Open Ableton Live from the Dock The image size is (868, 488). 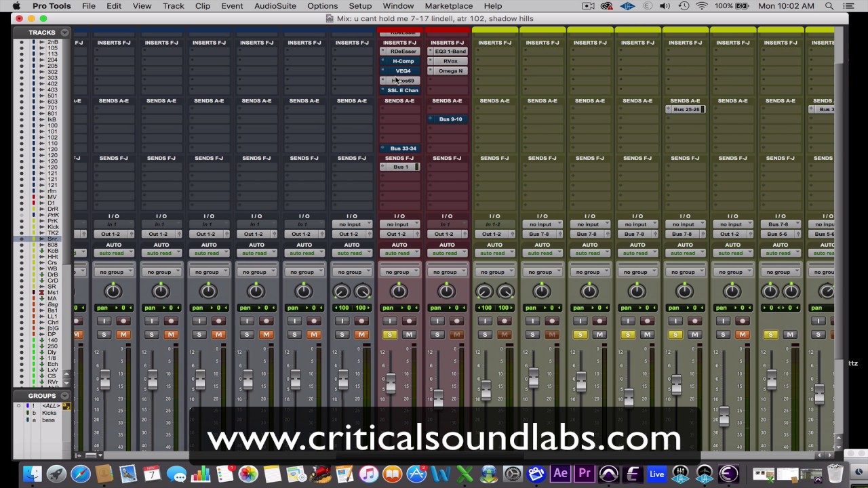[656, 474]
